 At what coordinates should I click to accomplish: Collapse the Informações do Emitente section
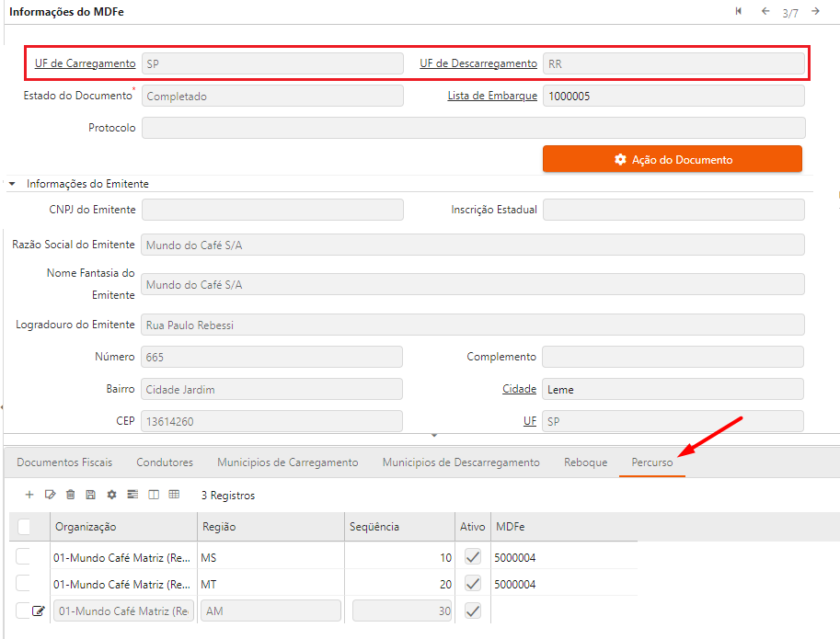(x=13, y=184)
